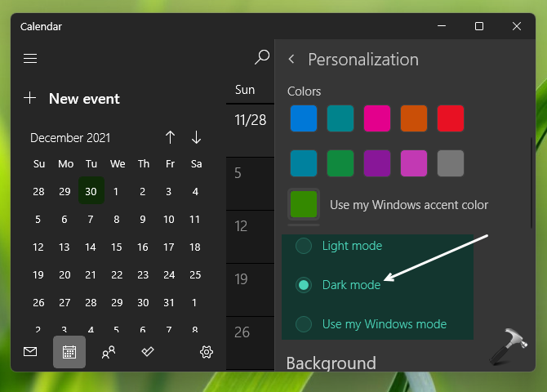547x392 pixels.
Task: Go back from Personalization panel
Action: (x=291, y=60)
